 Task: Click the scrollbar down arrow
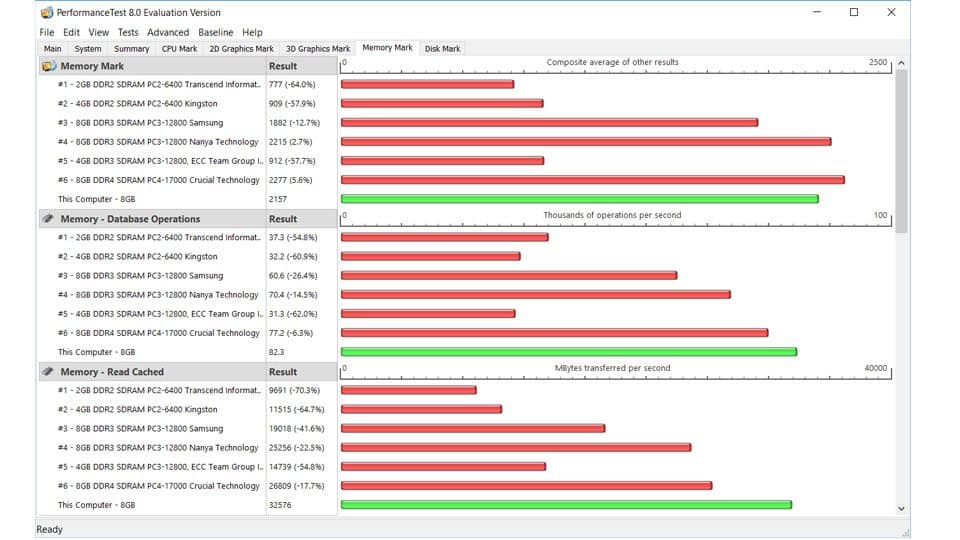pos(901,508)
